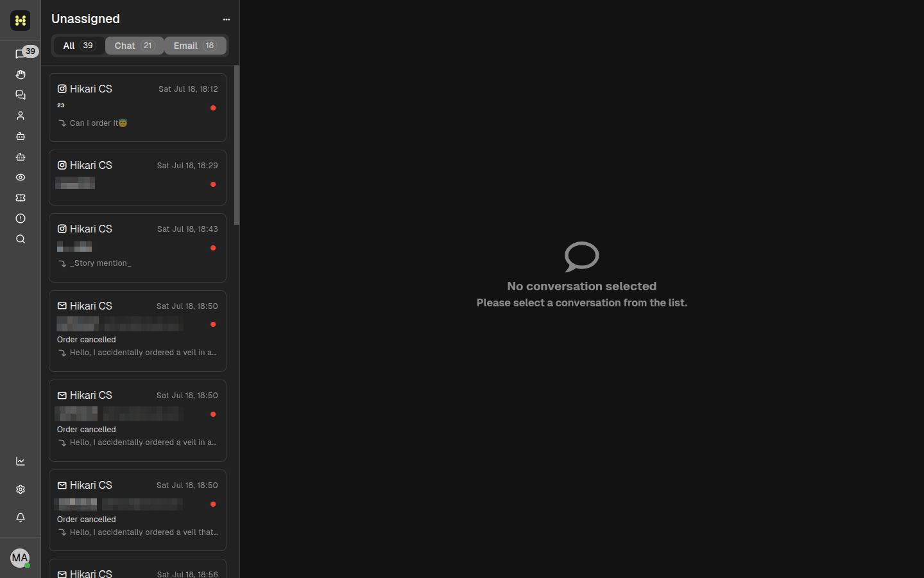Screen dimensions: 924x578
Task: Click the reply arrow beside 'Can i order it'
Action: pyautogui.click(x=62, y=123)
